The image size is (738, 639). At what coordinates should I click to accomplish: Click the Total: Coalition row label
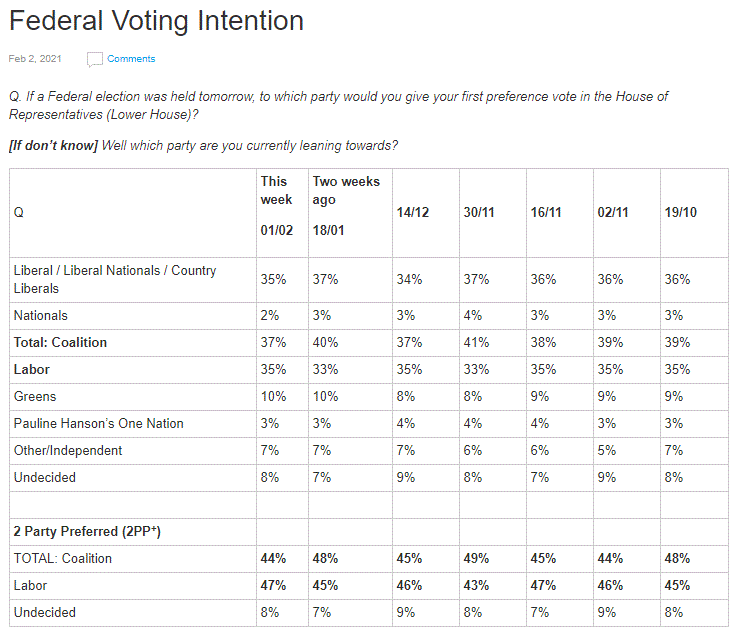60,343
